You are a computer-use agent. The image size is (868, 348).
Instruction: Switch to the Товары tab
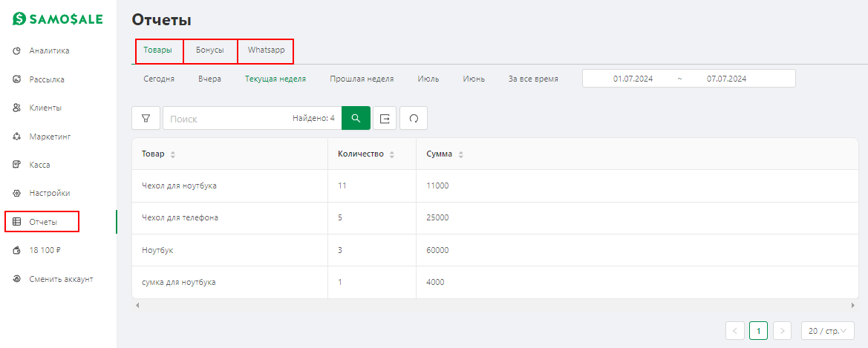pyautogui.click(x=157, y=50)
